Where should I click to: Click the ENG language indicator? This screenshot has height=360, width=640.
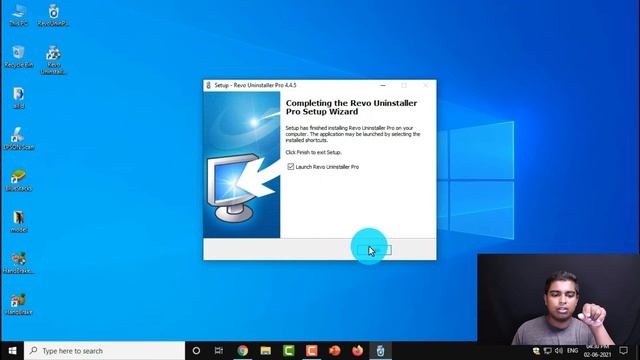(572, 351)
